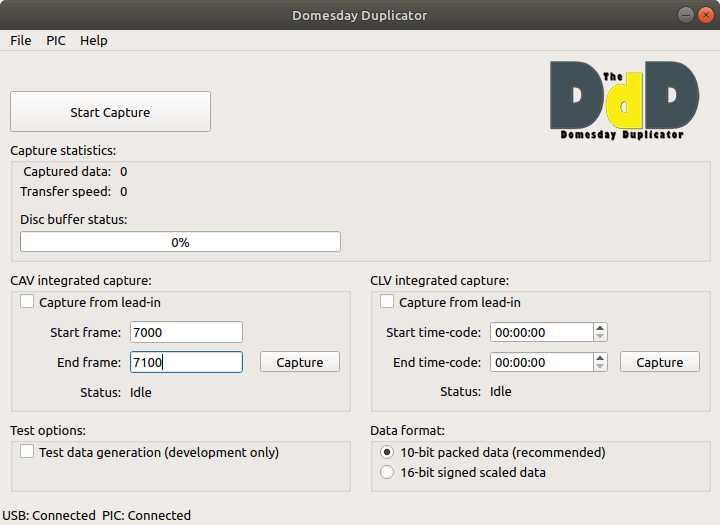The height and width of the screenshot is (525, 720).
Task: Decrease Start time-code with down arrow
Action: tap(600, 337)
